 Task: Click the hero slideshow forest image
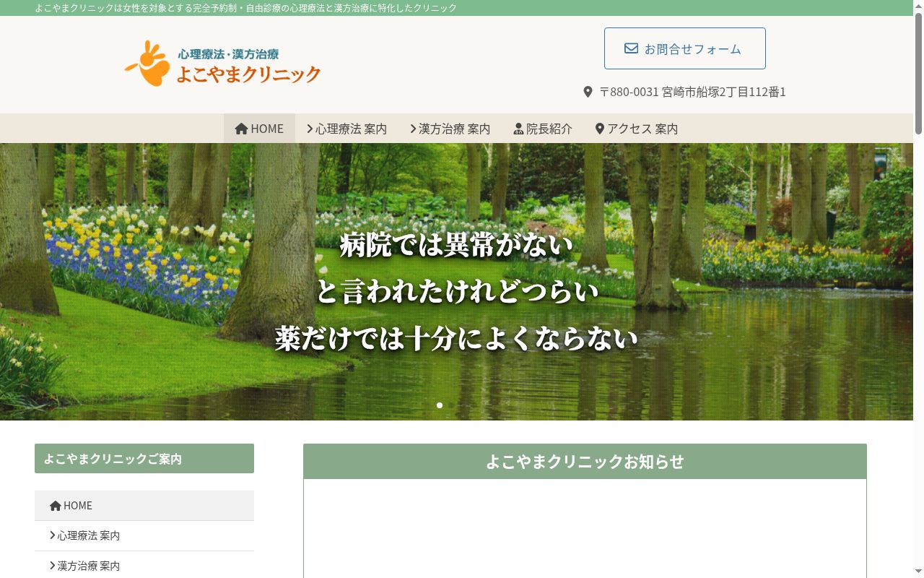pyautogui.click(x=456, y=282)
